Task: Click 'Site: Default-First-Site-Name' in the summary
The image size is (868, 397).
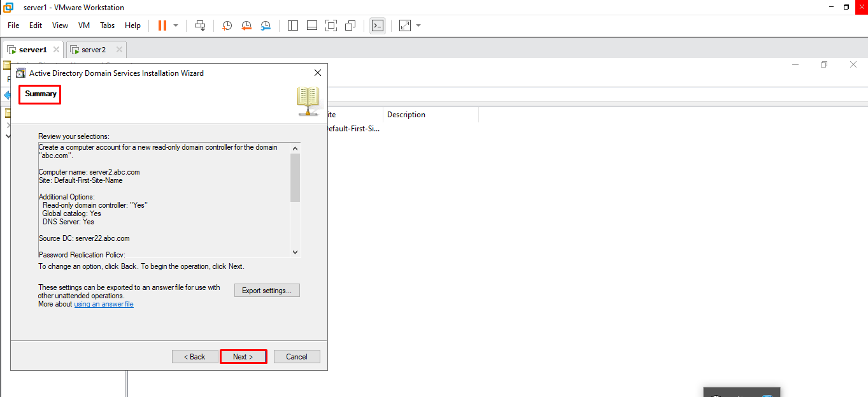Action: pyautogui.click(x=80, y=180)
